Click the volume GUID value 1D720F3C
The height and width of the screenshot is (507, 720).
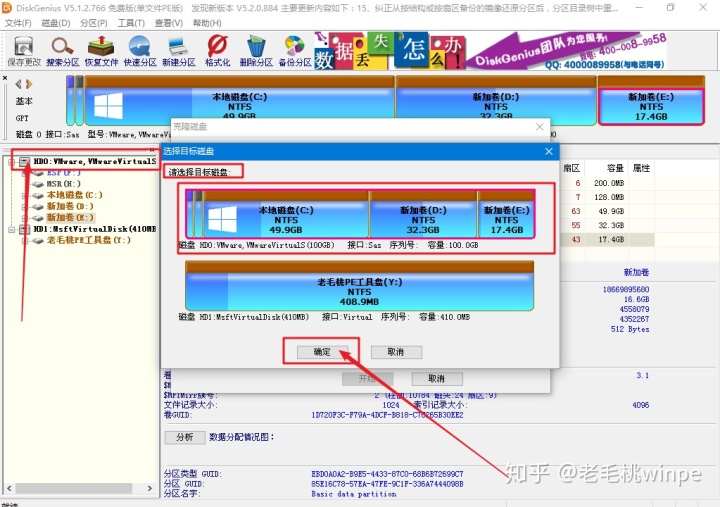(387, 415)
